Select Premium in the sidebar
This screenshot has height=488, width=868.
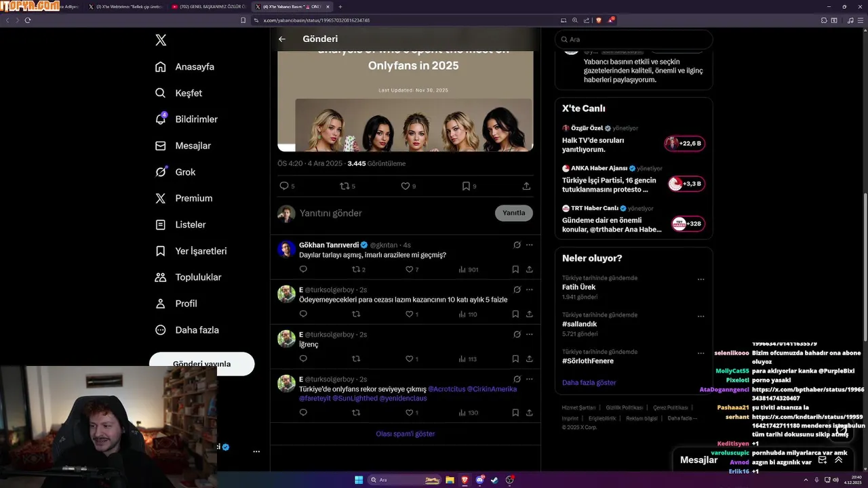(x=184, y=199)
